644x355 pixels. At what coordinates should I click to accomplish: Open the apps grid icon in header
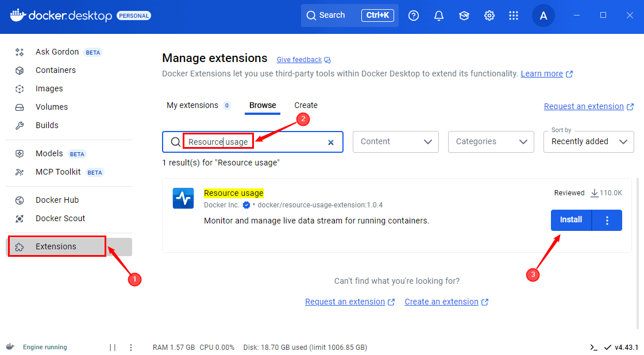click(x=514, y=16)
